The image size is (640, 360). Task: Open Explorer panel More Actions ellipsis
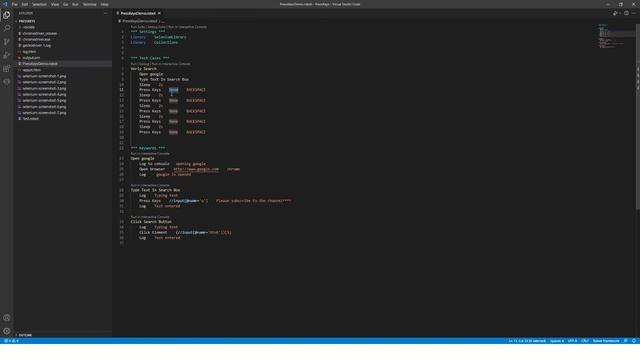click(x=106, y=13)
